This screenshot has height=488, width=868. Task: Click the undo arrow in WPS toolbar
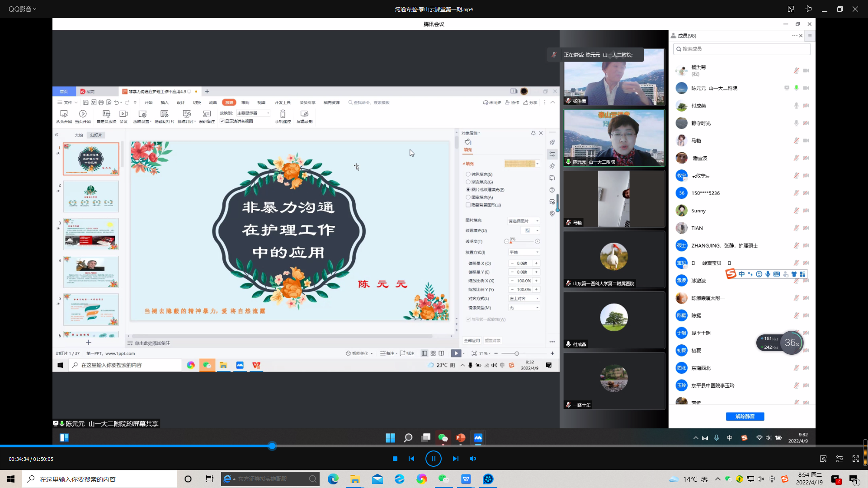tap(116, 103)
